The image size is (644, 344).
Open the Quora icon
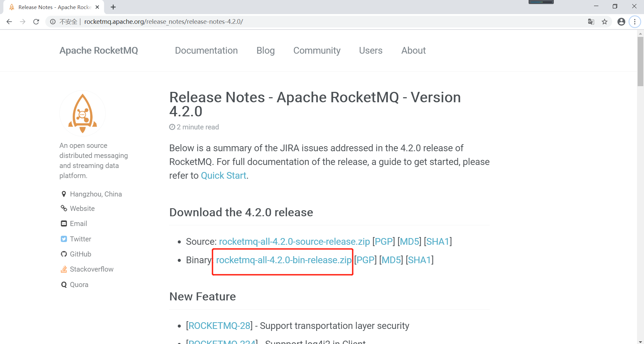(x=64, y=284)
